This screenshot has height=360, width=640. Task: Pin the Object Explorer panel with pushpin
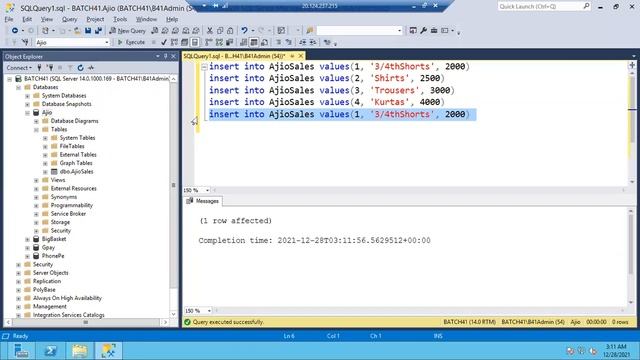(165, 56)
